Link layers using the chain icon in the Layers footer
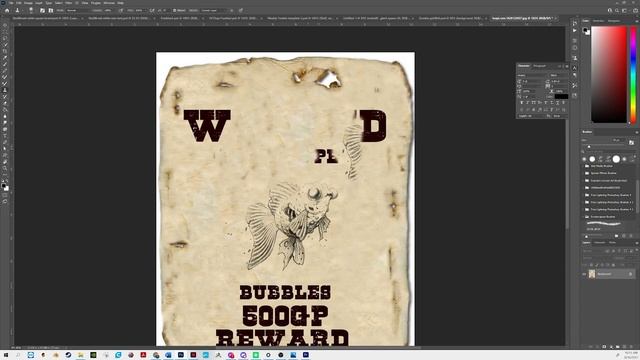The height and width of the screenshot is (360, 640). pyautogui.click(x=591, y=347)
